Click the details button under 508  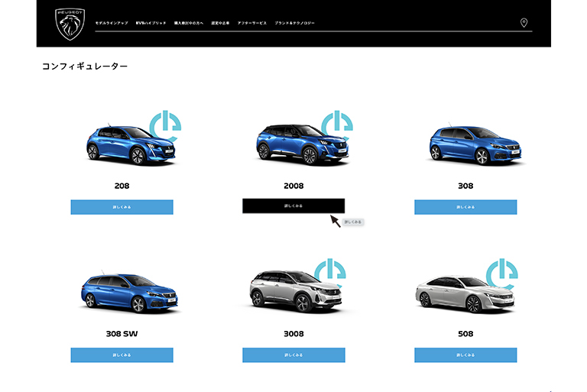[465, 355]
